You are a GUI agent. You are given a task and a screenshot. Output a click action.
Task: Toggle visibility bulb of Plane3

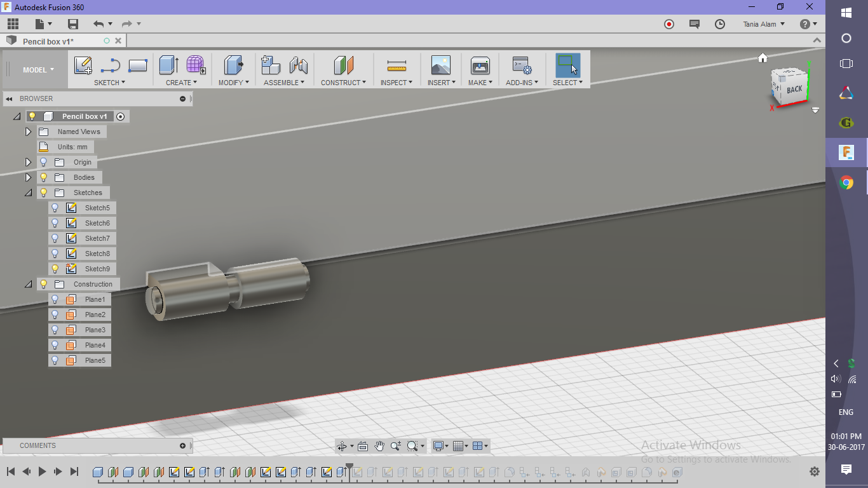pos(55,330)
